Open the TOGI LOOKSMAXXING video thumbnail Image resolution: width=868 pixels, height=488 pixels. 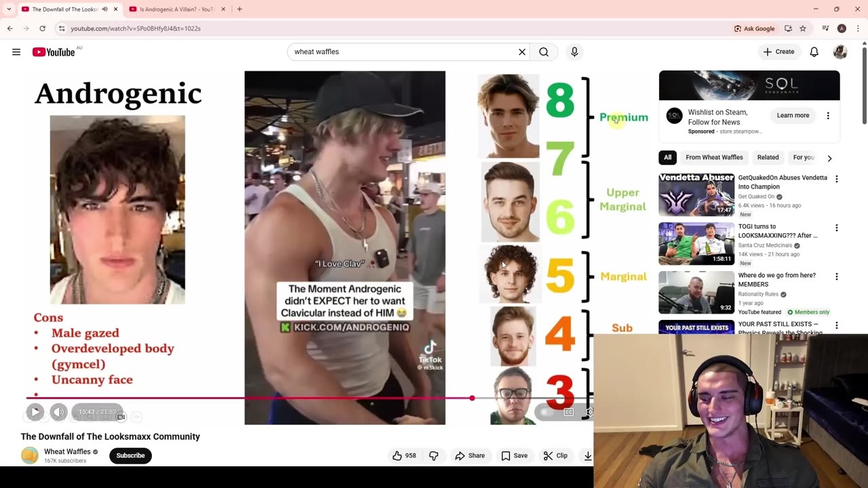pyautogui.click(x=696, y=243)
